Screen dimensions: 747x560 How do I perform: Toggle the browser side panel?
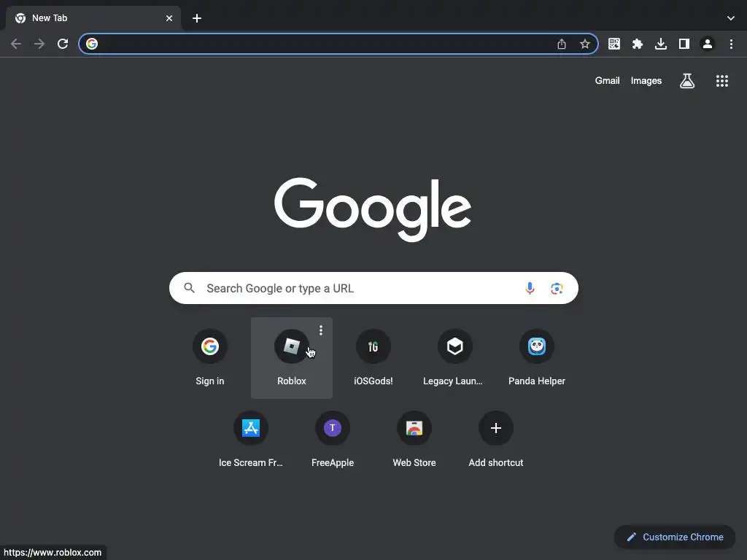(684, 44)
